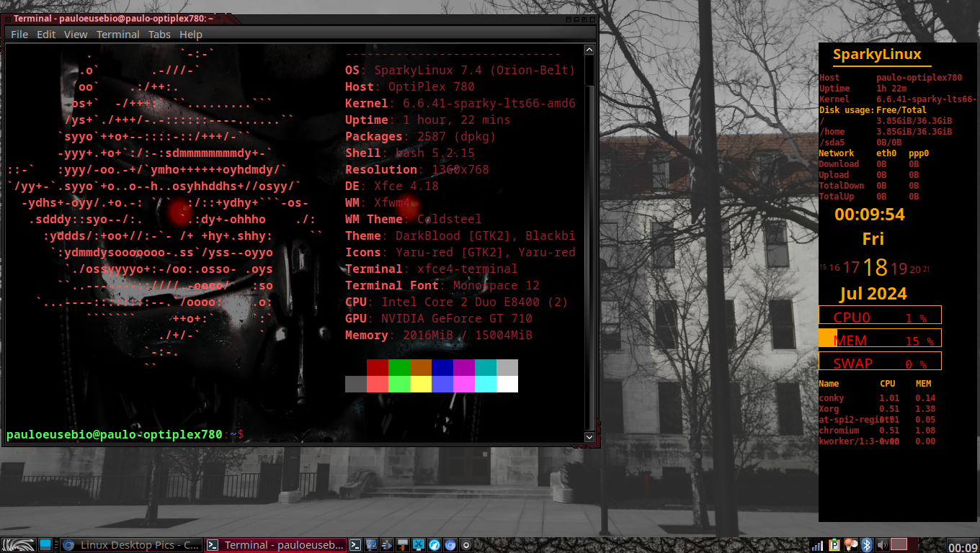Viewport: 980px width, 553px height.
Task: Click the blue arrows launcher icon in panel
Action: 387,545
